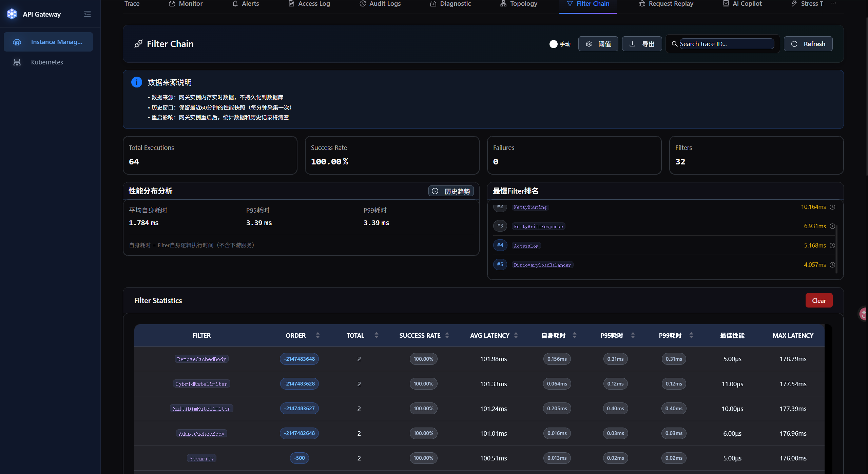Click the Kubernetes cluster icon

tap(17, 62)
